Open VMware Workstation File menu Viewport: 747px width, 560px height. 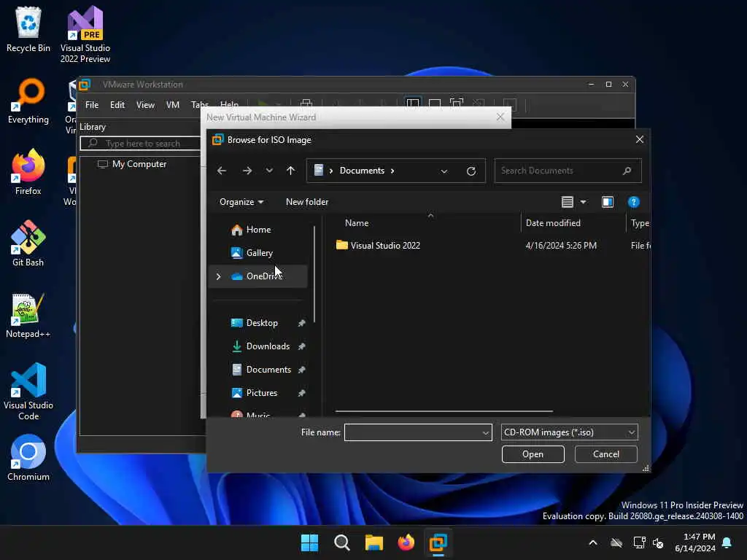click(x=92, y=105)
